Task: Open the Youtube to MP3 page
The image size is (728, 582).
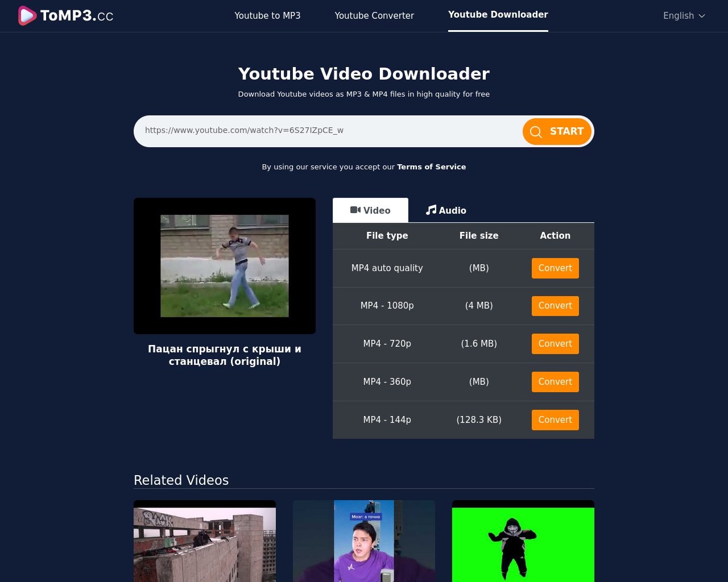Action: 267,16
